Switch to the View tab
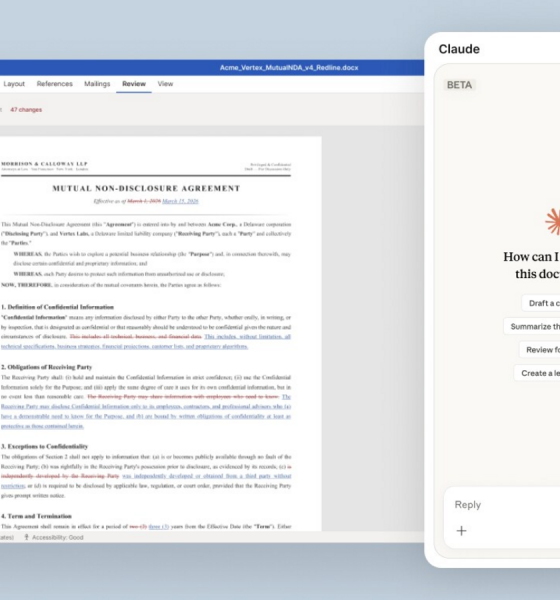The height and width of the screenshot is (600, 560). click(165, 84)
